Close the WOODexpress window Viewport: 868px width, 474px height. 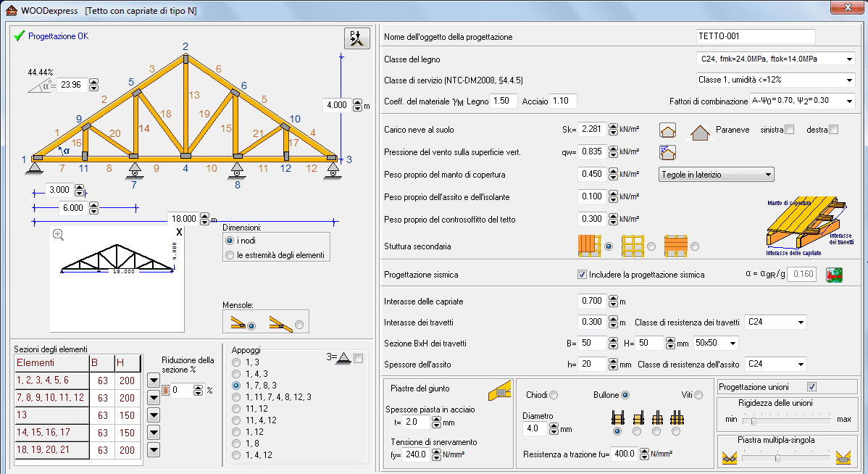(848, 7)
